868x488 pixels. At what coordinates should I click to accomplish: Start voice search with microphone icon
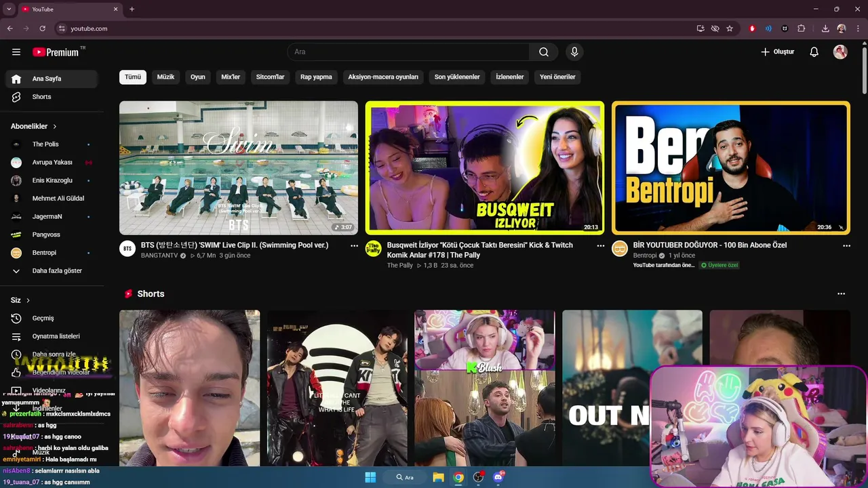point(574,52)
